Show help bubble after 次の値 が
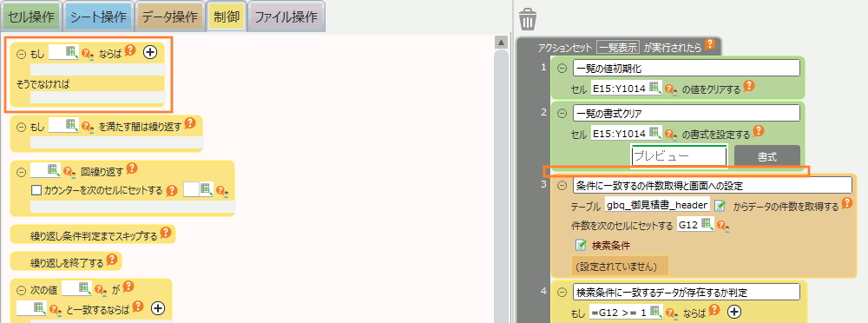Viewport: 868px width, 323px height. click(128, 287)
